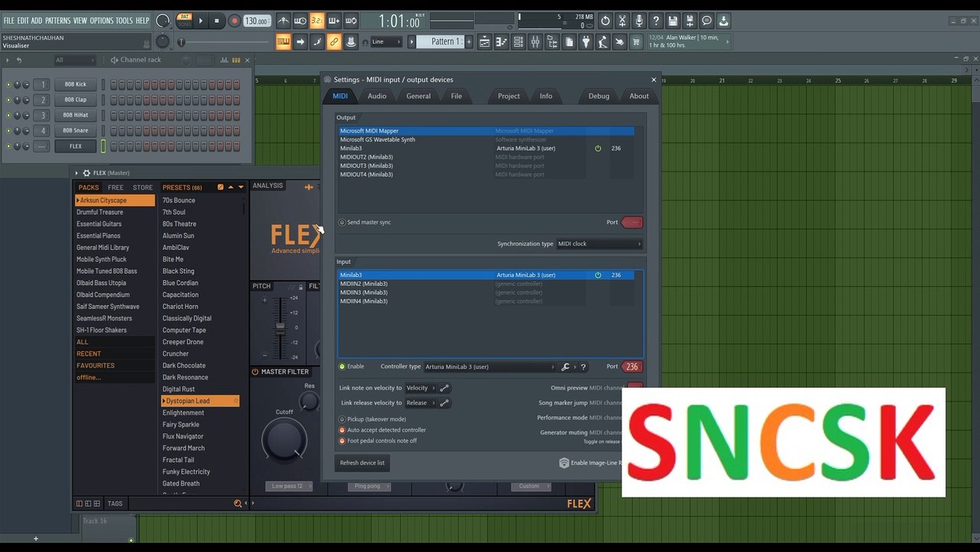Open the STORE tab in FLEX packs

click(143, 187)
